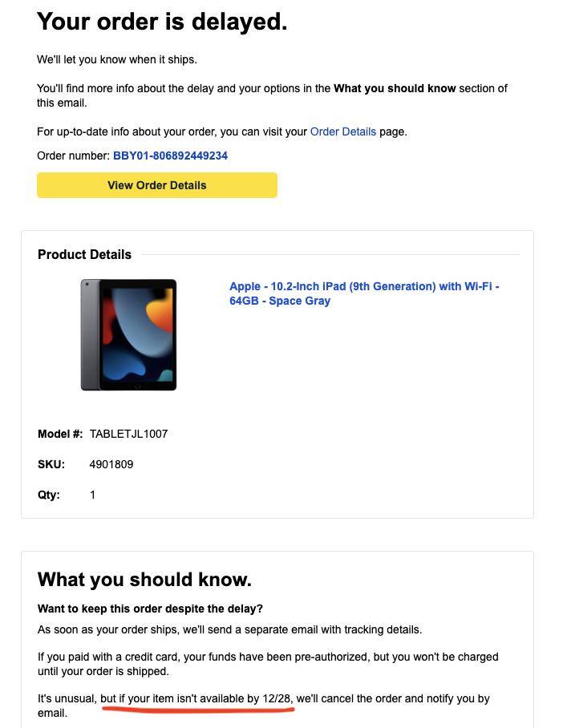Viewport: 563px width, 728px height.
Task: Click the cancellation notice paragraph
Action: point(263,706)
